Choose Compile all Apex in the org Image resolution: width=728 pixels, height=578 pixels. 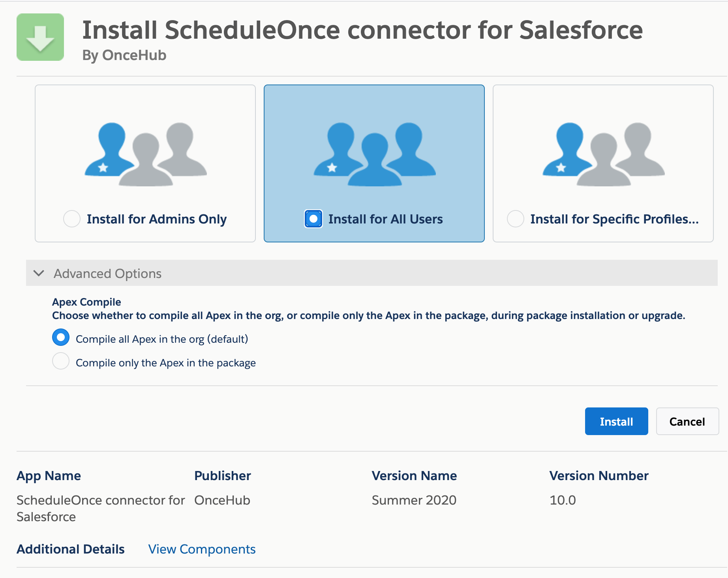61,338
